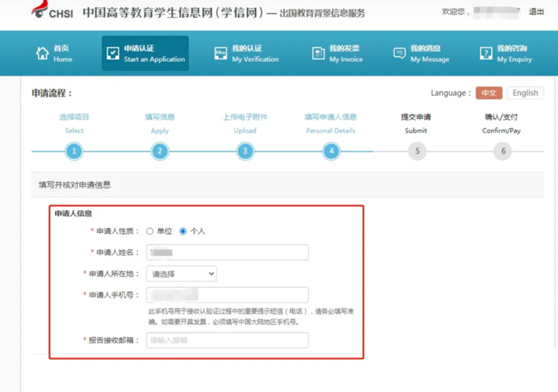This screenshot has height=392, width=558.
Task: Click the 选择项目 step label
Action: (74, 117)
